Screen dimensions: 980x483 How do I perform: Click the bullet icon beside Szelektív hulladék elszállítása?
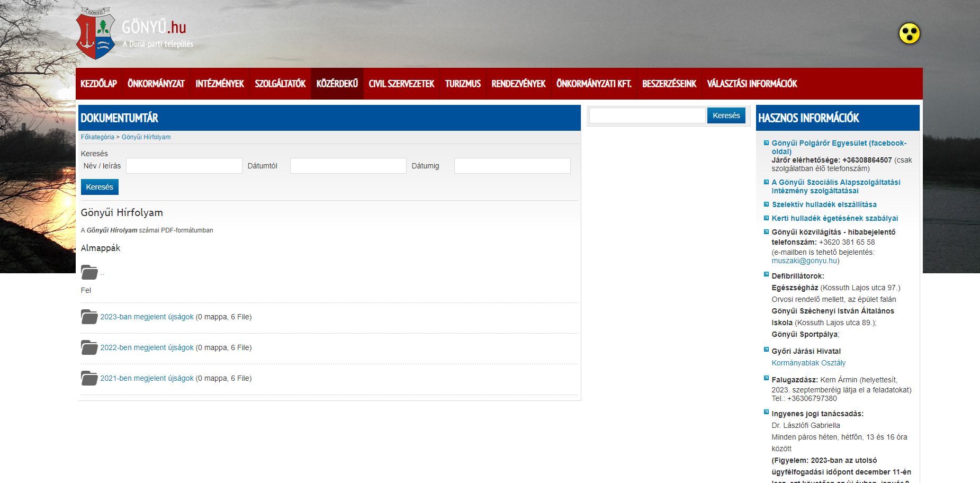tap(766, 204)
